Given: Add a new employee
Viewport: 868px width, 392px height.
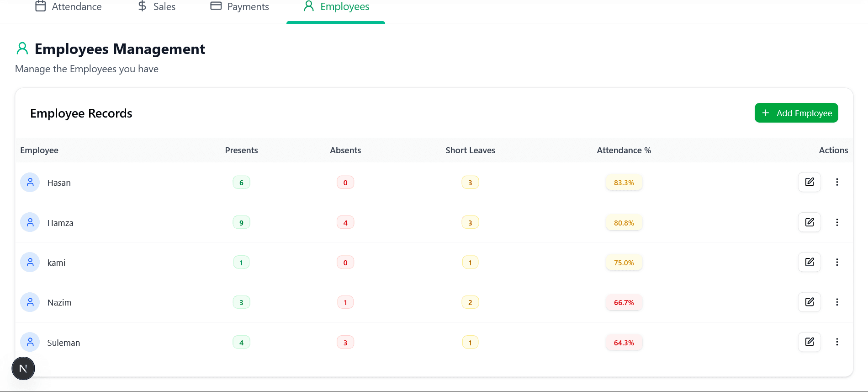Looking at the screenshot, I should click(796, 113).
